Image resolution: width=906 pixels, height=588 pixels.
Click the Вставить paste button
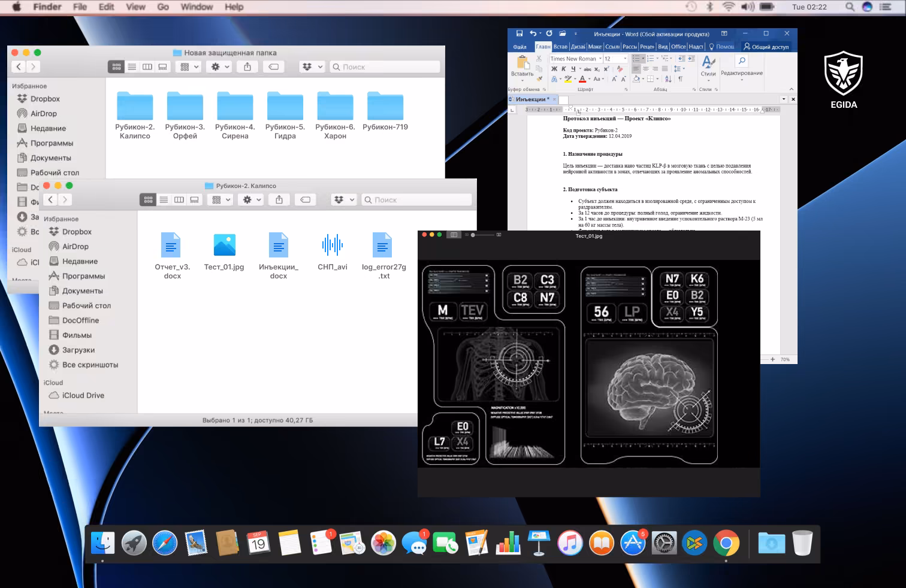522,66
